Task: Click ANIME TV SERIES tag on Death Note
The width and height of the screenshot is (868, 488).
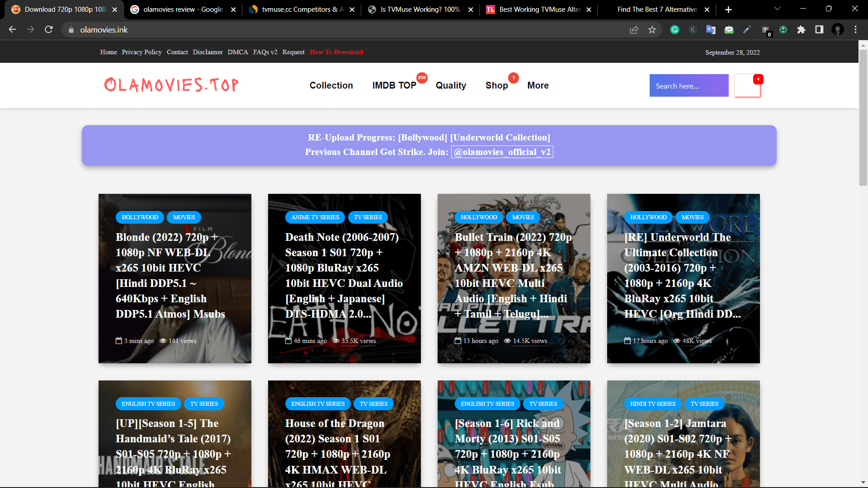Action: point(315,217)
